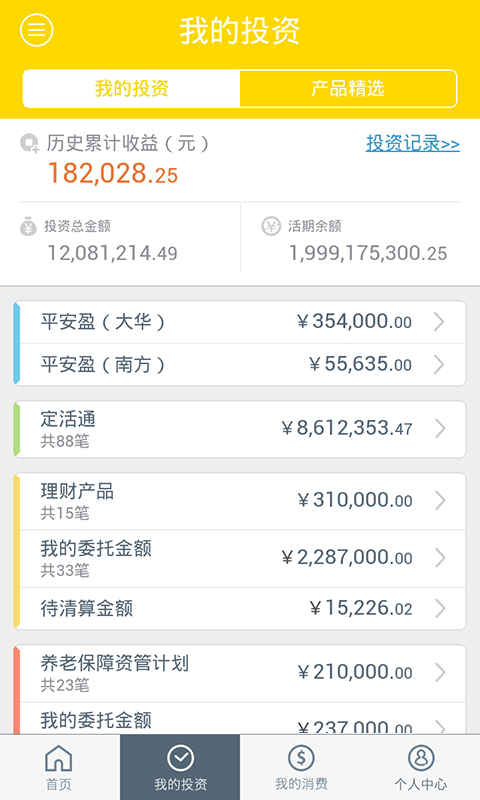The image size is (480, 800).
Task: Tap the coin icon next to 历史累计收益
Action: (30, 143)
